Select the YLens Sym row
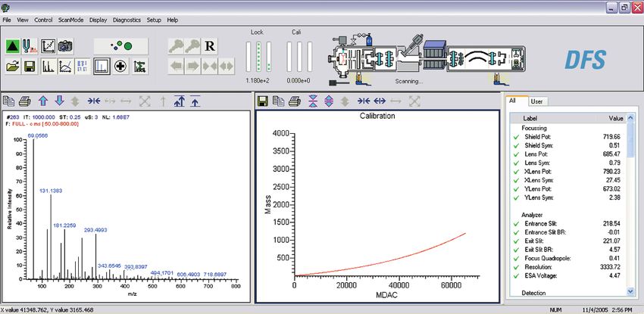This screenshot has width=644, height=314. pyautogui.click(x=569, y=197)
